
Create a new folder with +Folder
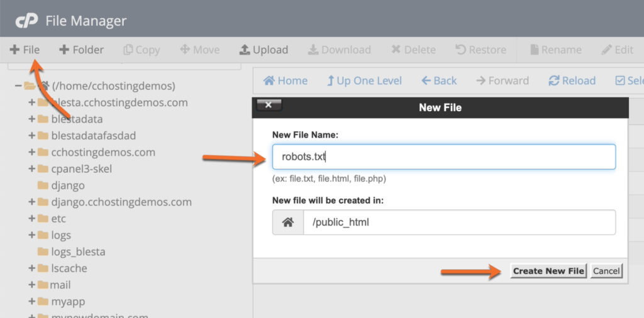(x=81, y=50)
